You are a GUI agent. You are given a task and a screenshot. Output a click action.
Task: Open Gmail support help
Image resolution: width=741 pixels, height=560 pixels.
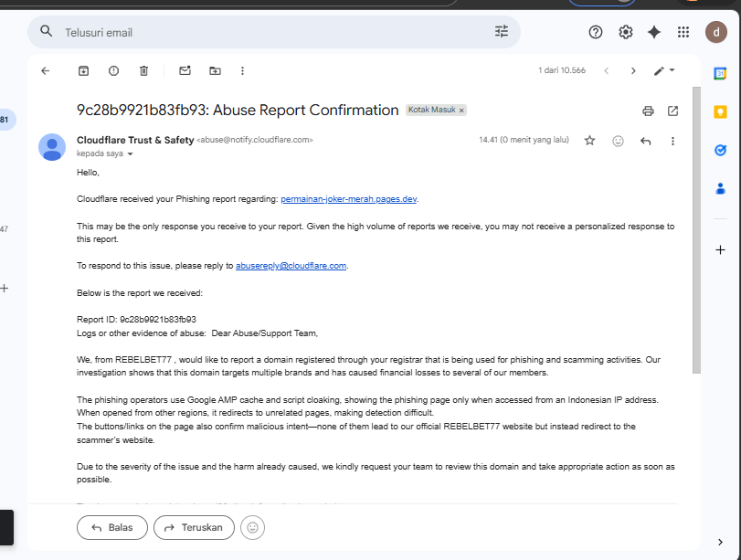(x=596, y=32)
